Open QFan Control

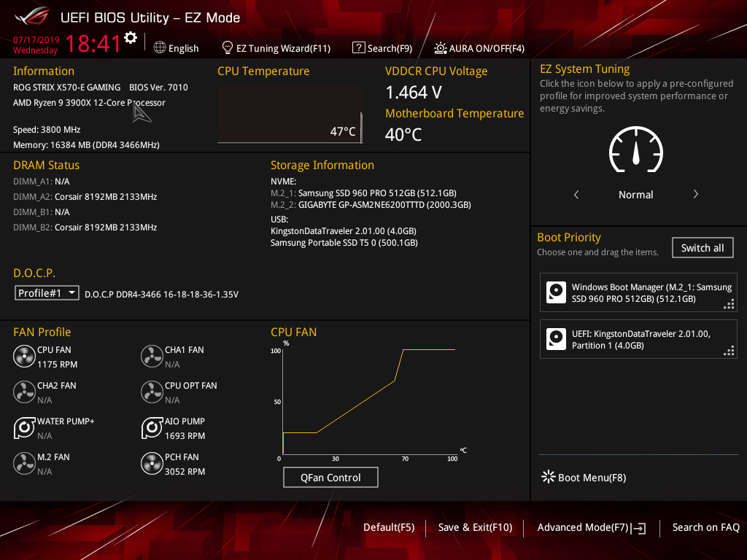click(330, 477)
